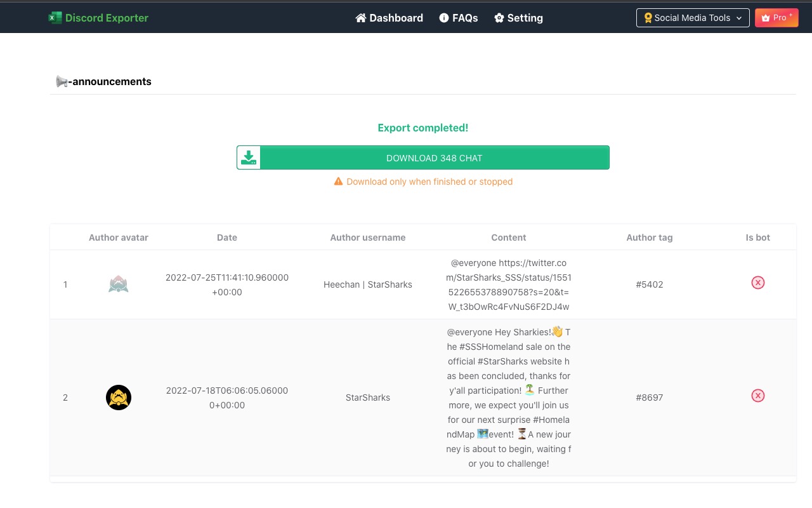812x508 pixels.
Task: Select the home icon next to Dashboard
Action: (360, 18)
